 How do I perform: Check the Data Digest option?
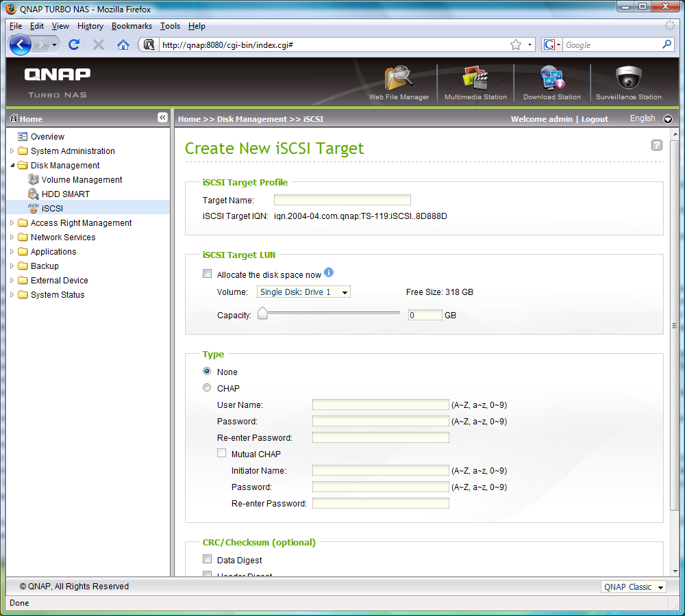pos(207,559)
